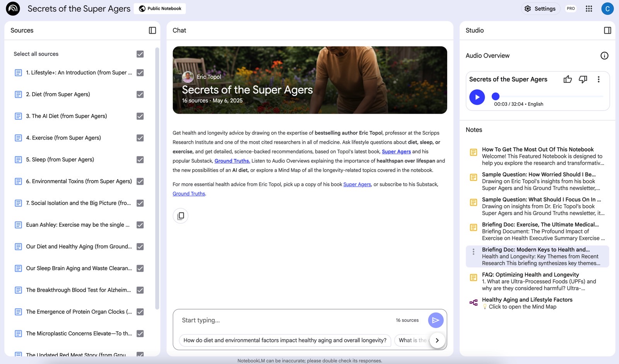Uncheck The AI Diet source checkbox
619x364 pixels.
click(x=140, y=116)
